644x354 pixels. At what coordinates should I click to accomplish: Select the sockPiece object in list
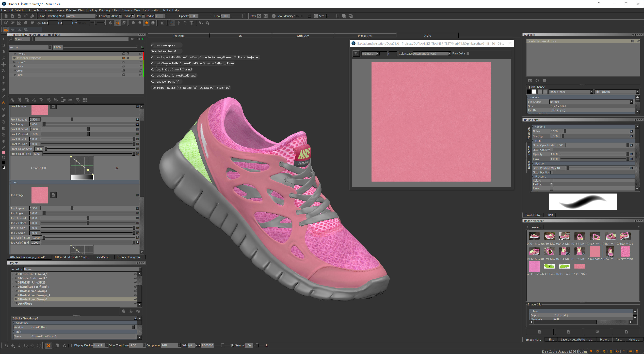[x=25, y=303]
